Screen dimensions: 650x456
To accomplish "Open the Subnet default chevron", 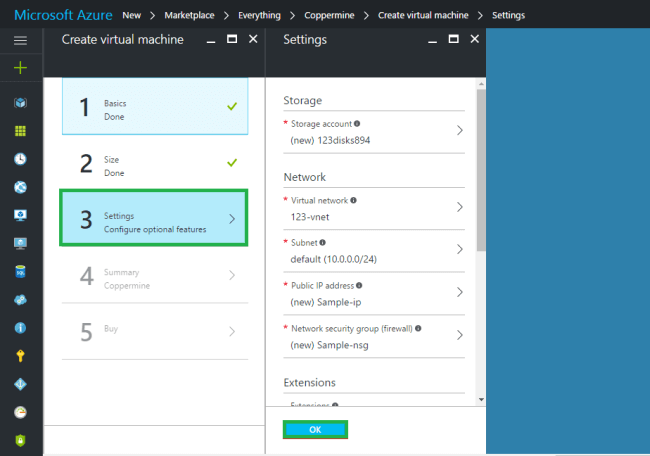I will [x=459, y=249].
